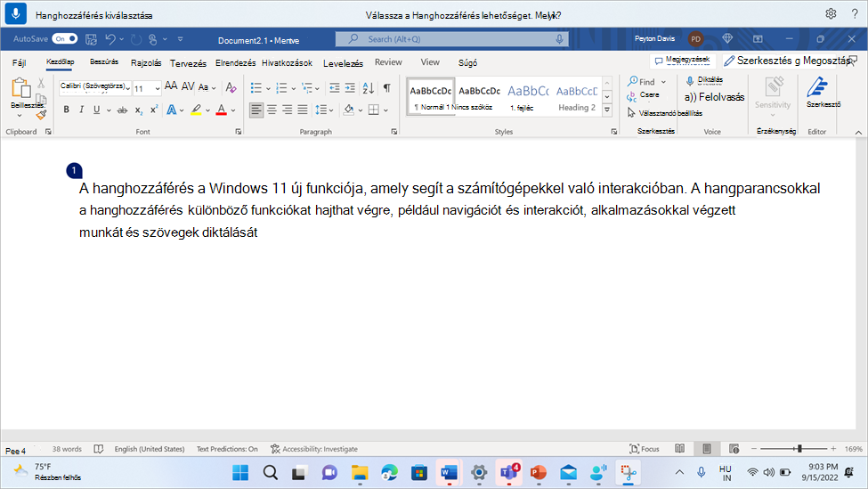Expand the undo history dropdown arrow
Screen dimensions: 868x489
(122, 39)
